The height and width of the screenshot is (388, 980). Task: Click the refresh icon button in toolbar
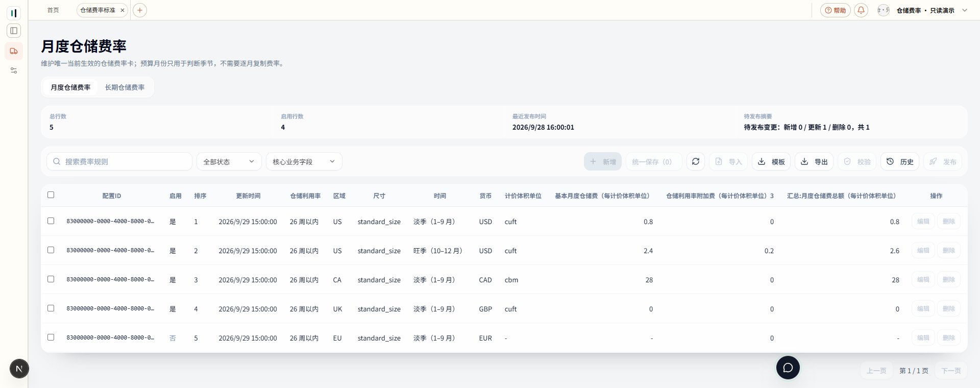pyautogui.click(x=695, y=161)
